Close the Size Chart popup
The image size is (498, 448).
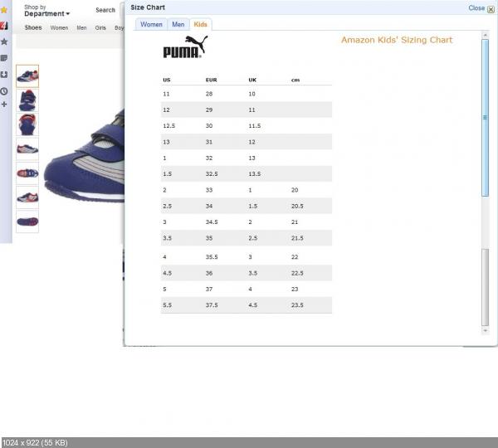pos(480,8)
